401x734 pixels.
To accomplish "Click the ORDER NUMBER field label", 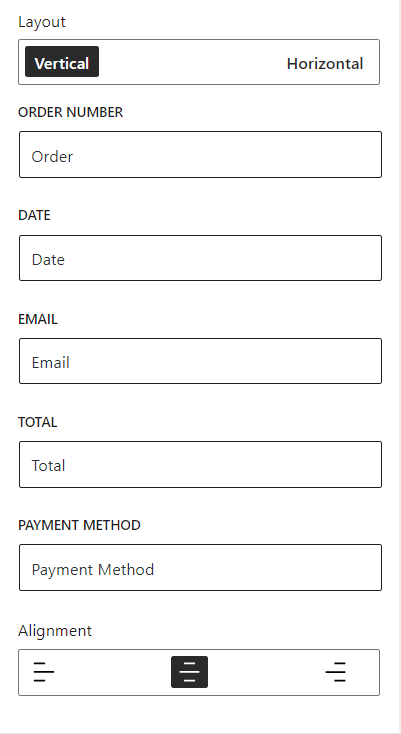I will point(71,112).
